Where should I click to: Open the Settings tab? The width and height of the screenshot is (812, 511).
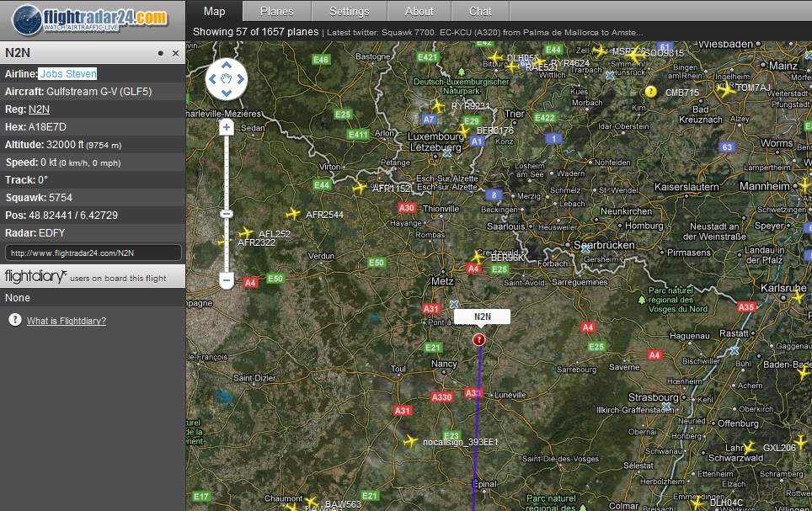click(x=349, y=11)
